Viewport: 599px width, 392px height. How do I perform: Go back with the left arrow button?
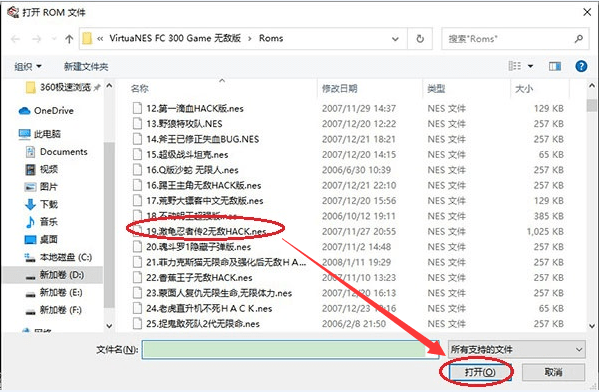tap(16, 39)
